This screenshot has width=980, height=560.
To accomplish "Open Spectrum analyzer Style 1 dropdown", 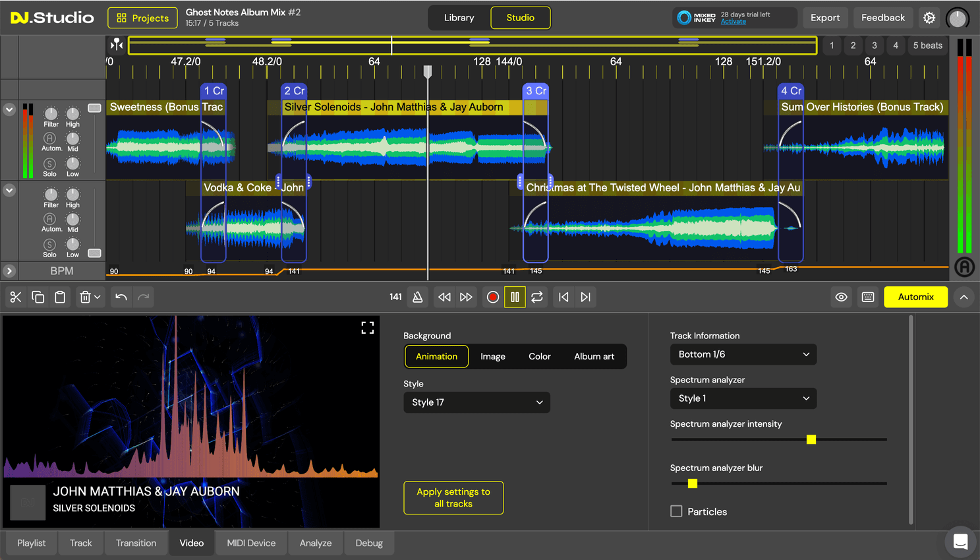I will click(743, 398).
